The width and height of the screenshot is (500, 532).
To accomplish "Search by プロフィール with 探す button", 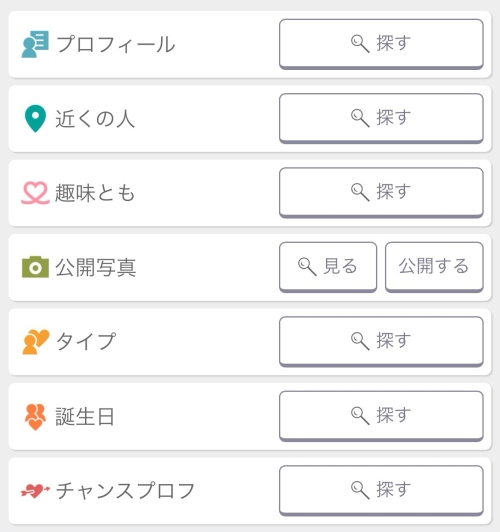I will tap(381, 44).
